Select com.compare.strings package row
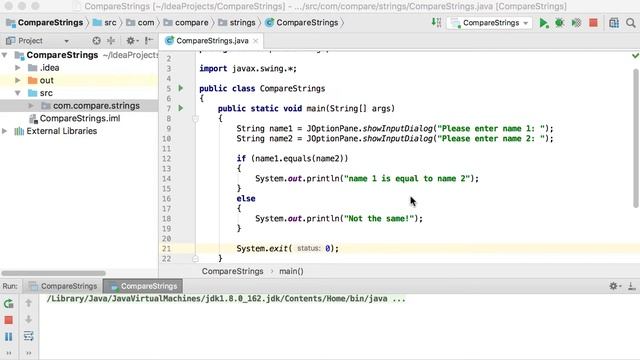The width and height of the screenshot is (640, 360). [79, 106]
